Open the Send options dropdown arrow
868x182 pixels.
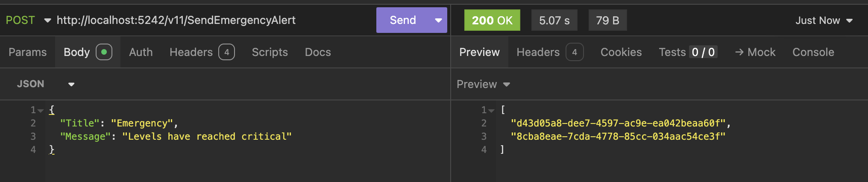tap(438, 20)
